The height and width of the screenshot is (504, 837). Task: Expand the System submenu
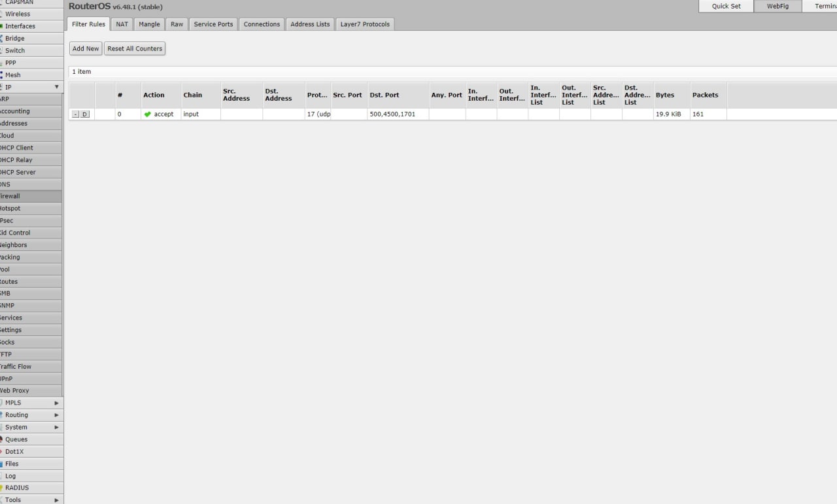56,428
